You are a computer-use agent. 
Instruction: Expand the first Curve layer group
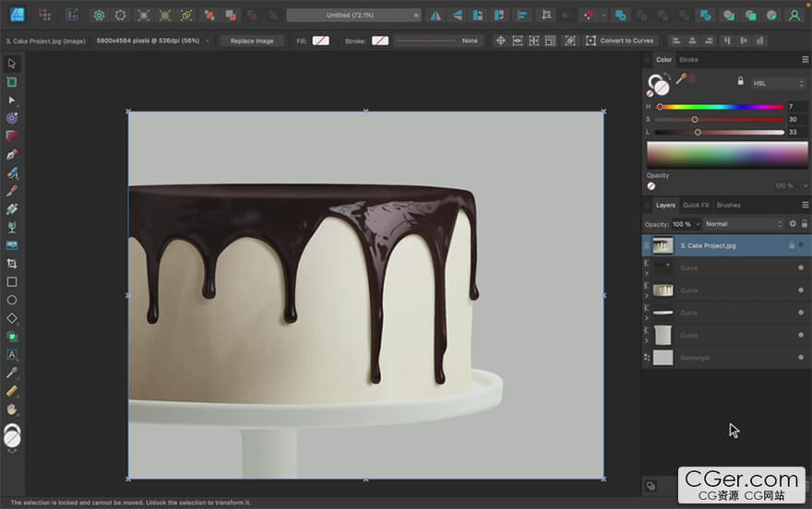pos(646,273)
